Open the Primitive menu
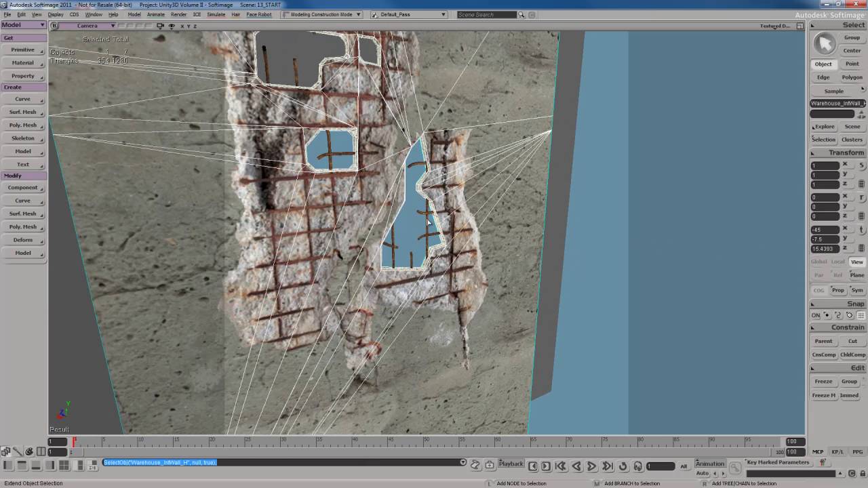Viewport: 868px width, 488px height. click(x=23, y=49)
